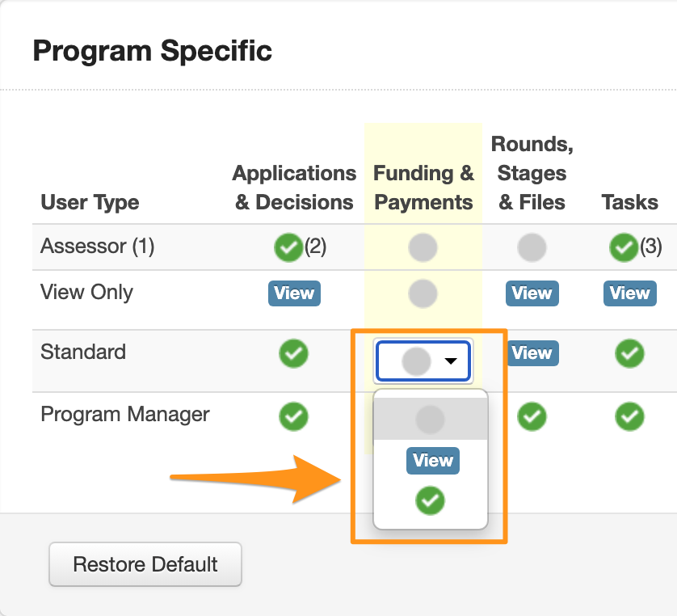
Task: Click View badge for View Only Rounds & Files
Action: pyautogui.click(x=532, y=293)
